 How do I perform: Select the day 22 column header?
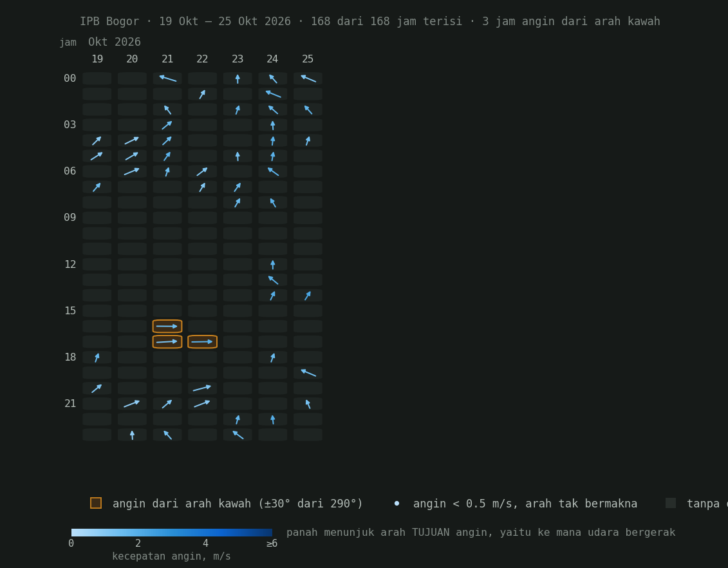202,59
